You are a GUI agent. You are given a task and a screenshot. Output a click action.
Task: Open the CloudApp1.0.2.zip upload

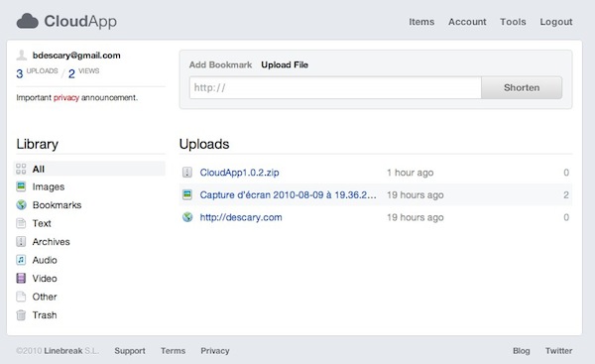point(239,173)
